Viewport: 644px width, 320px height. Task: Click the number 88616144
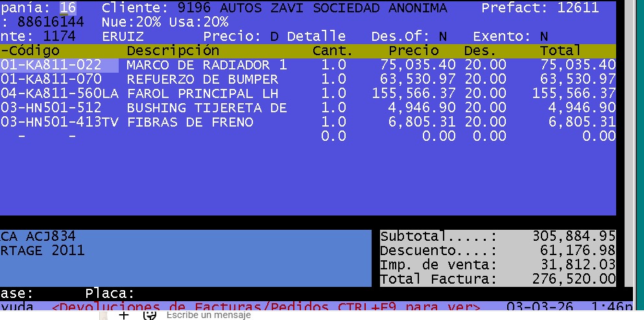tap(50, 22)
